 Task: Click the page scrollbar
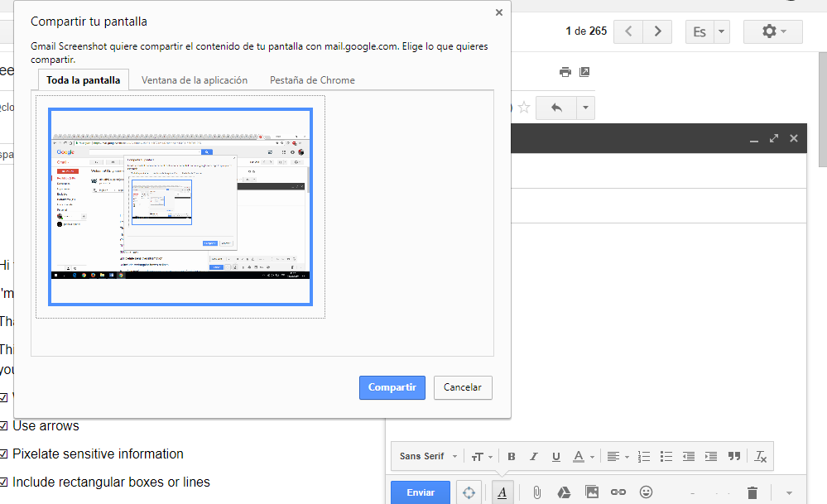click(822, 110)
